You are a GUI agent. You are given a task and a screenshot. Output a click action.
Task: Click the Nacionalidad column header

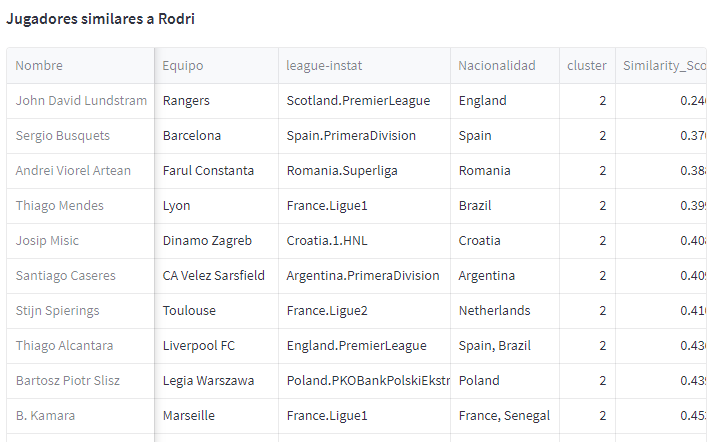504,66
